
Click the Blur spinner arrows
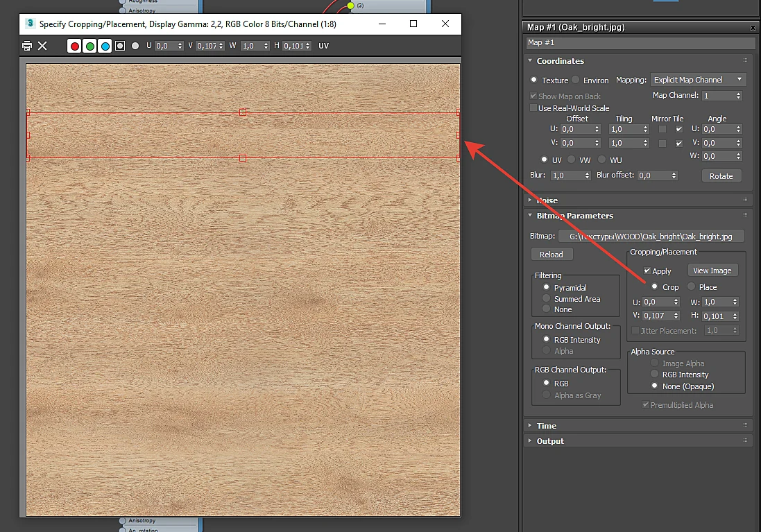click(587, 175)
